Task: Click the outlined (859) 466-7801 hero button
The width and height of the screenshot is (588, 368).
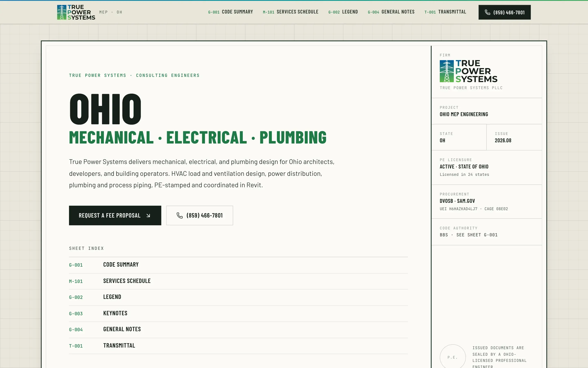Action: click(x=199, y=215)
